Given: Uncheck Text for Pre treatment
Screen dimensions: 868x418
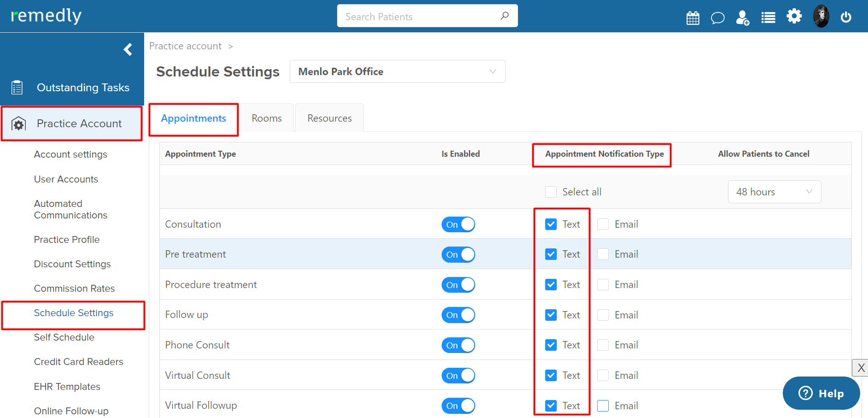Looking at the screenshot, I should pos(551,254).
